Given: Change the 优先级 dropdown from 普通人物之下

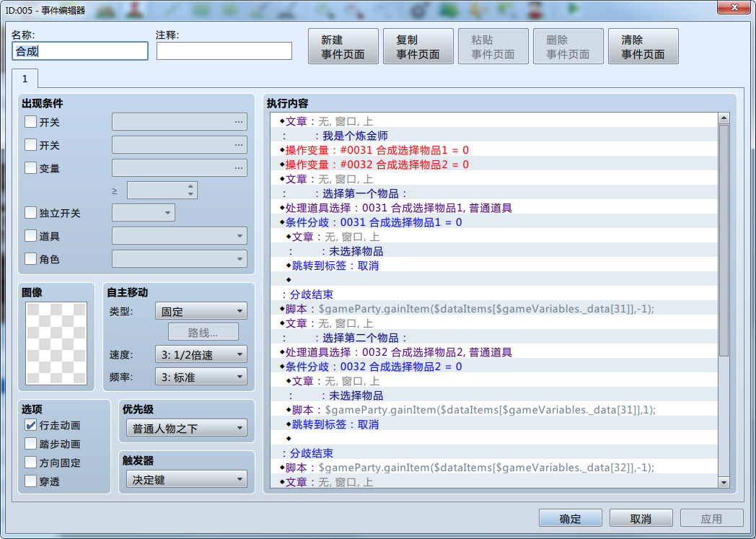Looking at the screenshot, I should (x=187, y=428).
